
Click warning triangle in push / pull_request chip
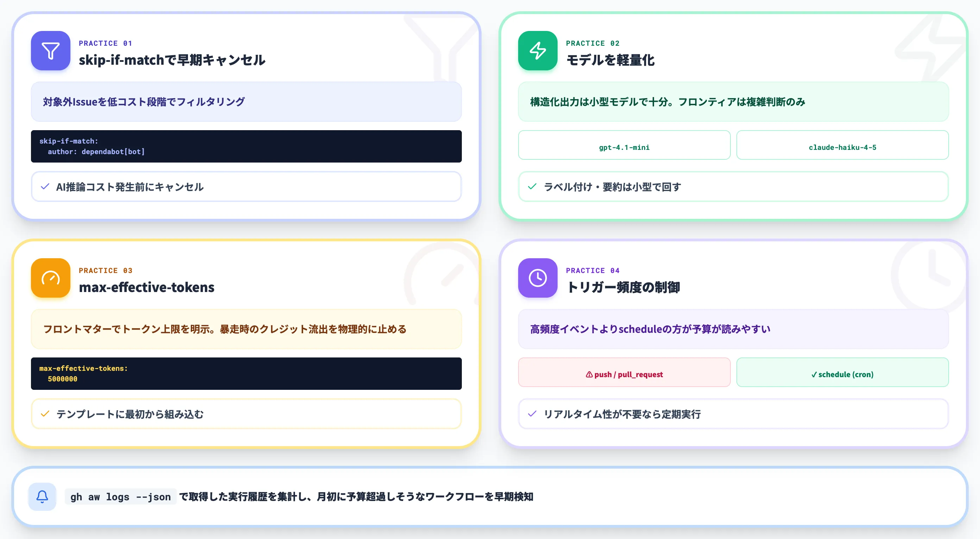[589, 374]
